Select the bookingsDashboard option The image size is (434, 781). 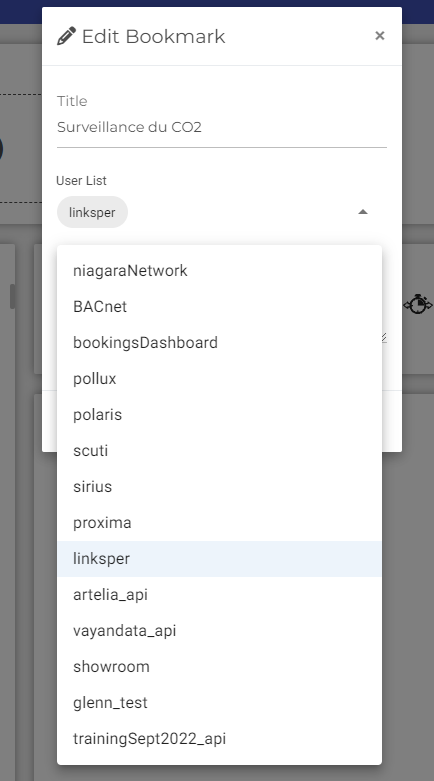pos(219,343)
